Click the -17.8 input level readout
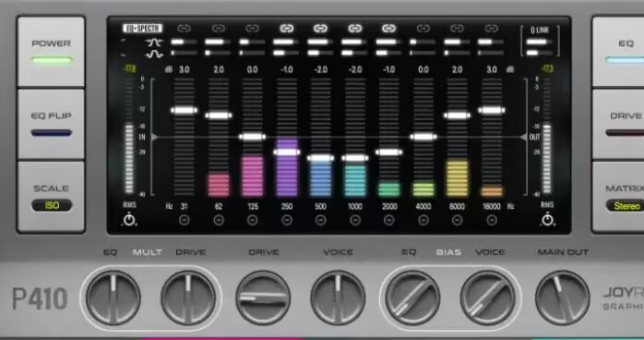This screenshot has height=340, width=644. point(129,69)
